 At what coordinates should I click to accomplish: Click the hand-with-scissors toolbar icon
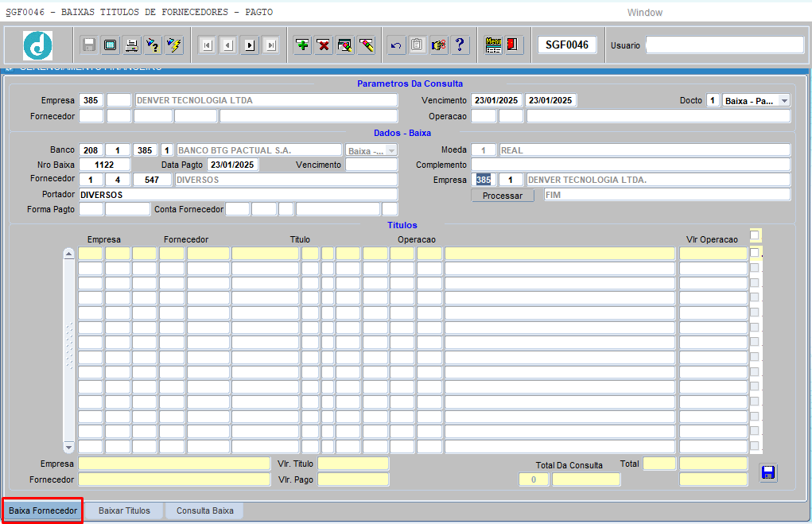tap(439, 45)
